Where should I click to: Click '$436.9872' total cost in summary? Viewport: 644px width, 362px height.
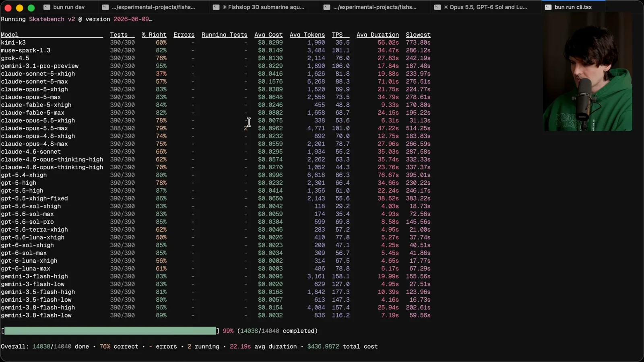pos(323,346)
